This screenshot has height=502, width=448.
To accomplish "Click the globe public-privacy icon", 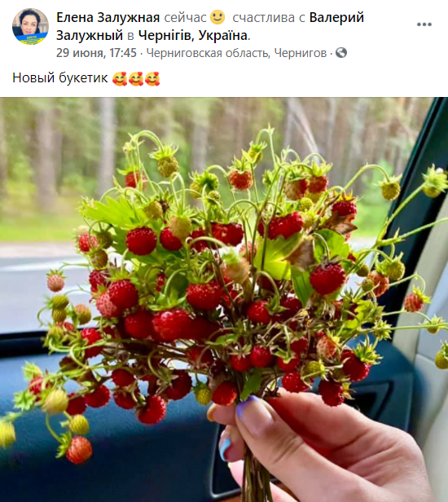I will 341,52.
